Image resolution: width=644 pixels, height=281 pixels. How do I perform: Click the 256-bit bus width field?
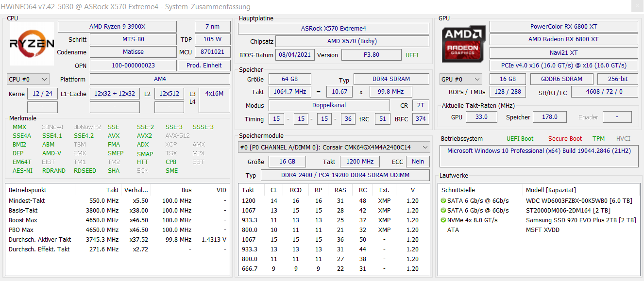pyautogui.click(x=617, y=79)
